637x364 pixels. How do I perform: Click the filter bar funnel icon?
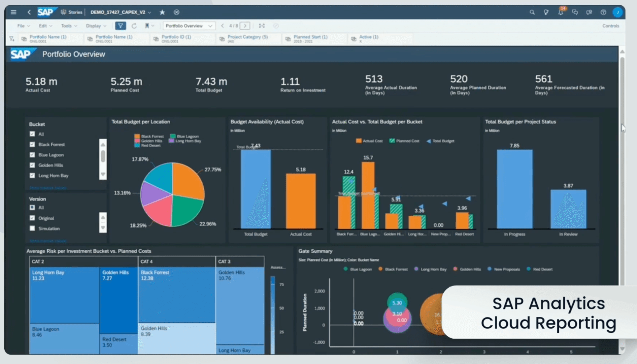click(12, 39)
